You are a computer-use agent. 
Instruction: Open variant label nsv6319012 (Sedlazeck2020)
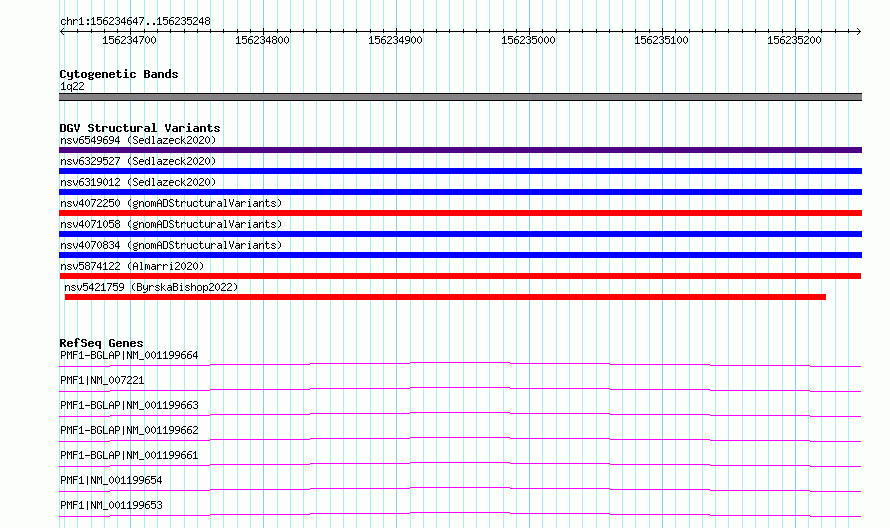tap(138, 182)
